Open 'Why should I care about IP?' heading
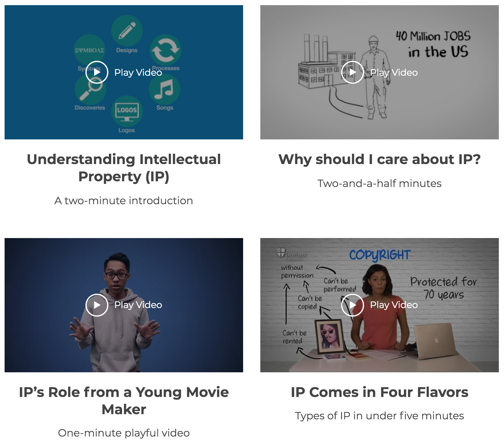This screenshot has height=444, width=504. pyautogui.click(x=380, y=159)
